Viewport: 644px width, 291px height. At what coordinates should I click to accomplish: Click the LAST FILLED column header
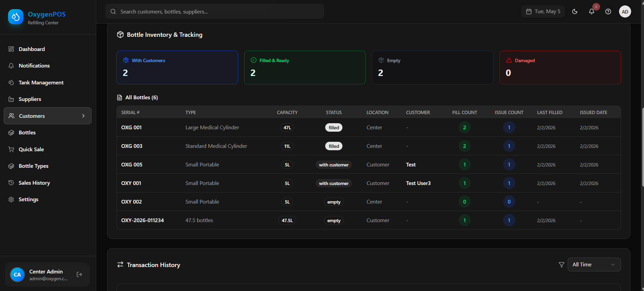coord(550,112)
